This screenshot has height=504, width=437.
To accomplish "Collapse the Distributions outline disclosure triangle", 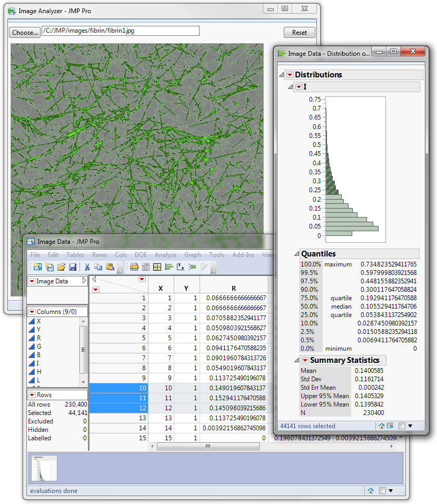I will 282,75.
